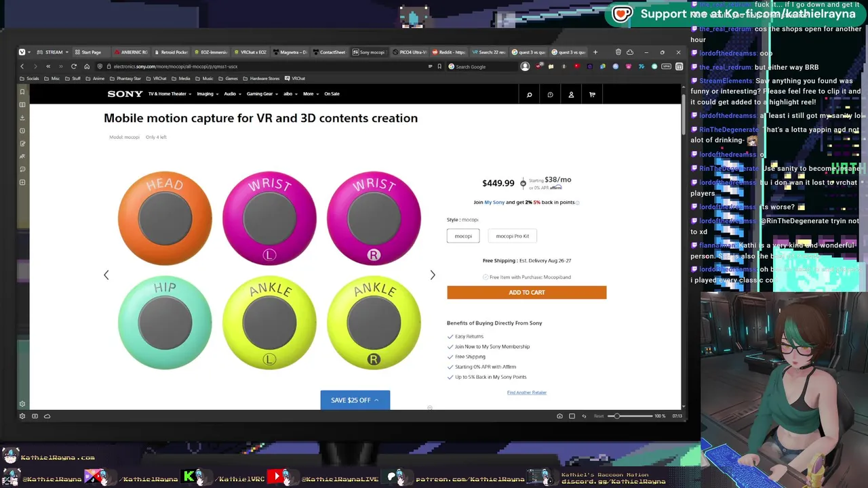This screenshot has width=868, height=488.
Task: Switch to the Retroid Pocket tab
Action: [171, 52]
